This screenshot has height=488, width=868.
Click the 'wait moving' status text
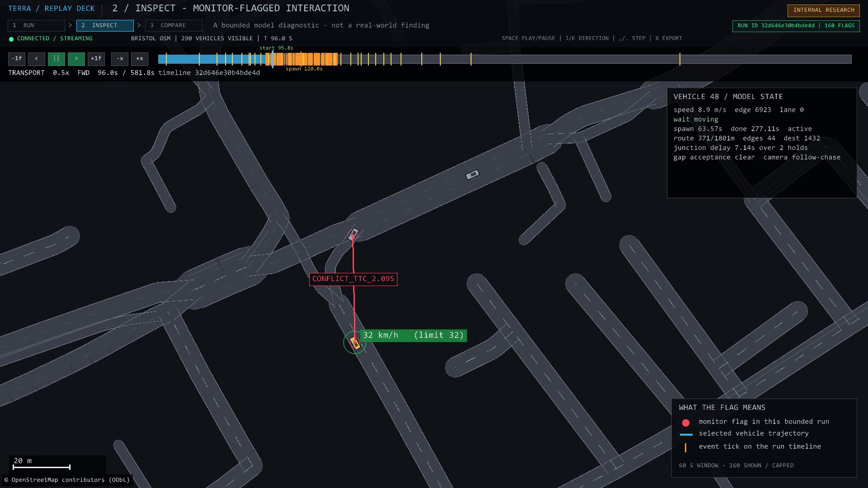point(696,120)
